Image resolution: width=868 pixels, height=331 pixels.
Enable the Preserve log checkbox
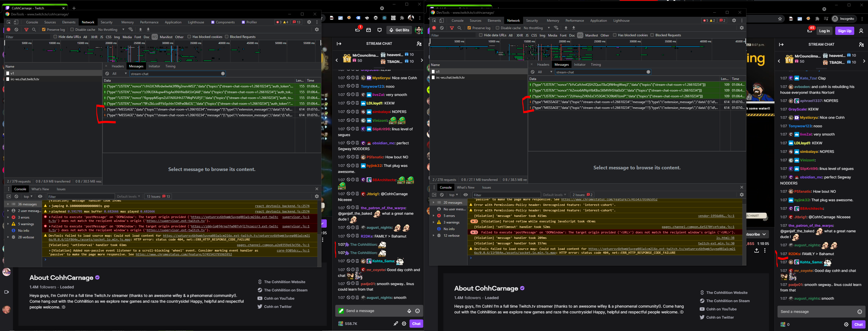coord(43,29)
